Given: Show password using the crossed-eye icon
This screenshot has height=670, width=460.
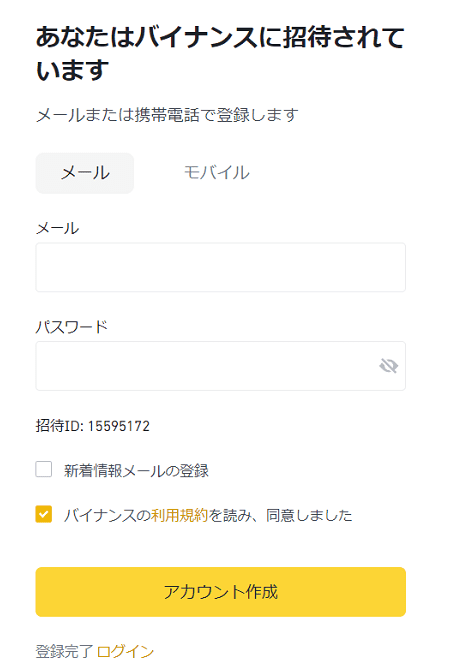Looking at the screenshot, I should [389, 366].
